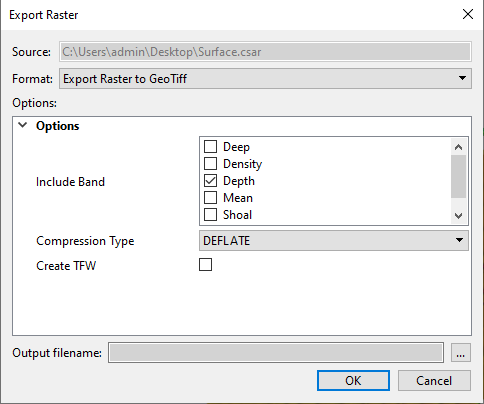
Task: Open the Format dropdown arrow
Action: (462, 78)
